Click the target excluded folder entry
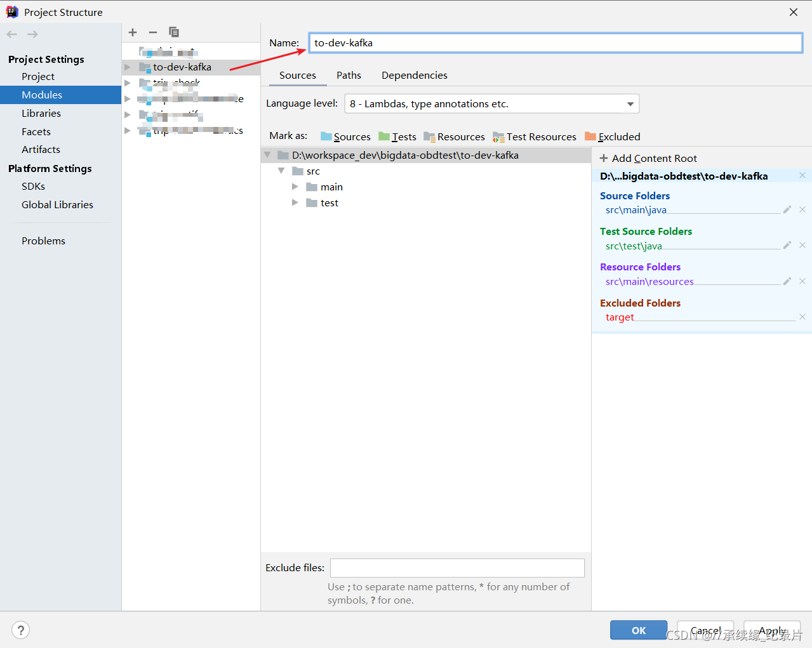The height and width of the screenshot is (648, 812). point(620,317)
